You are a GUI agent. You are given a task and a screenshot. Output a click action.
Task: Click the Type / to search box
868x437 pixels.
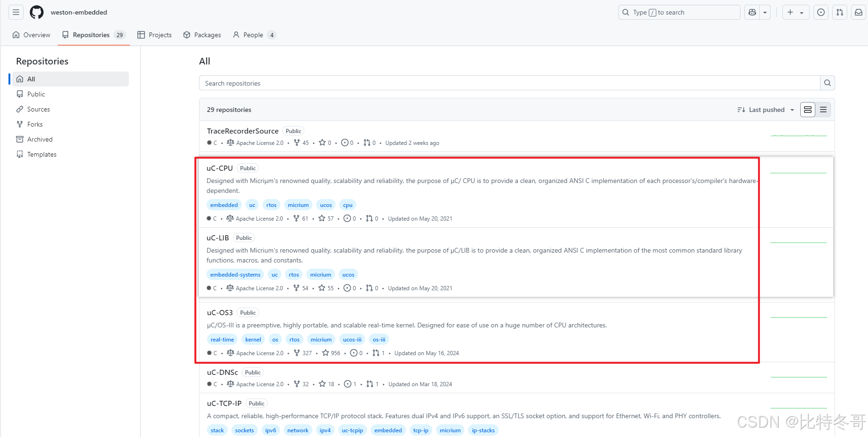tap(679, 12)
